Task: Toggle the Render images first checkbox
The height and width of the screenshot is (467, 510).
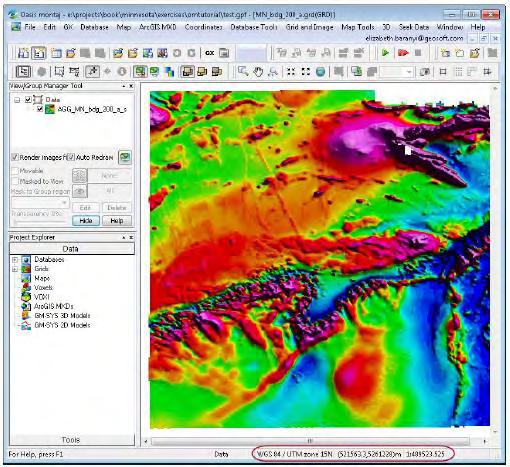Action: 15,157
